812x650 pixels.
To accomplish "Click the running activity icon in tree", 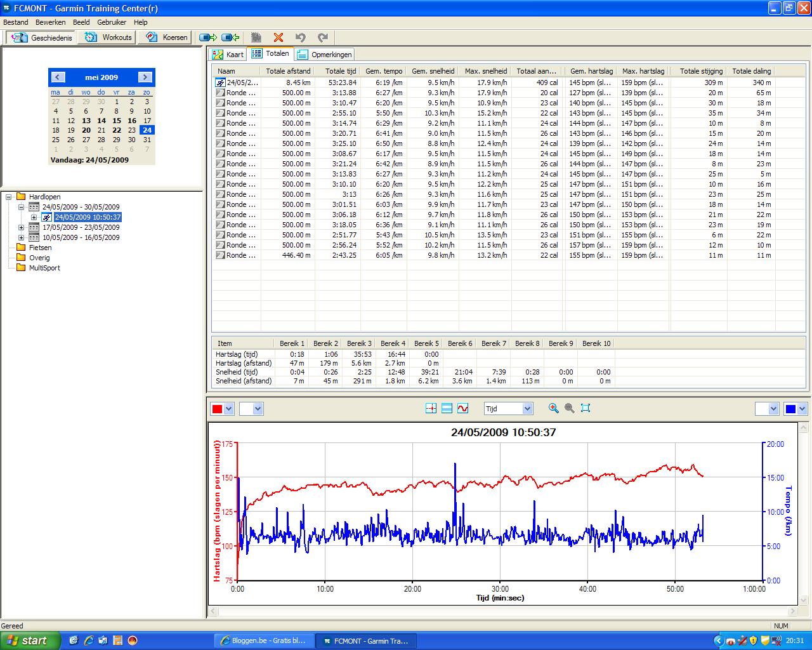I will pos(47,217).
